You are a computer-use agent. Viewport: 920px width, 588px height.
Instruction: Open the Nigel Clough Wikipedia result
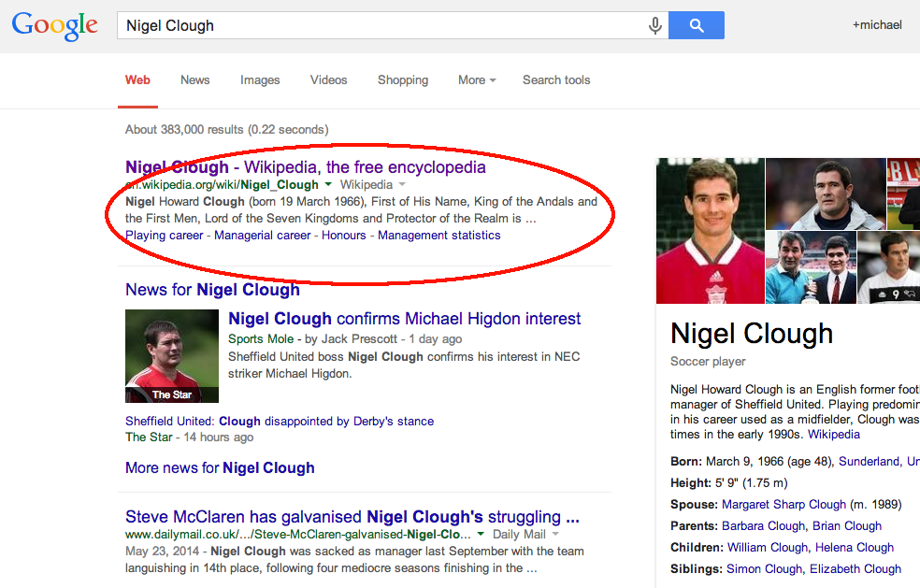pyautogui.click(x=306, y=167)
